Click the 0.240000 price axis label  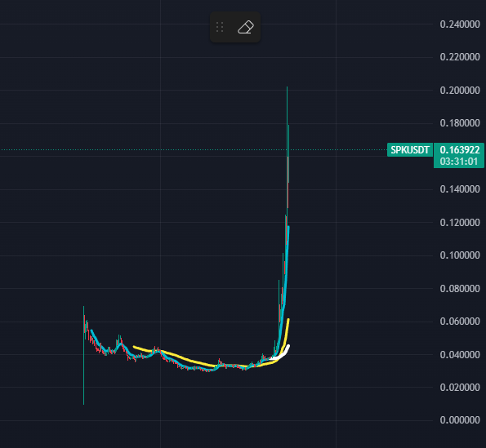[x=460, y=24]
